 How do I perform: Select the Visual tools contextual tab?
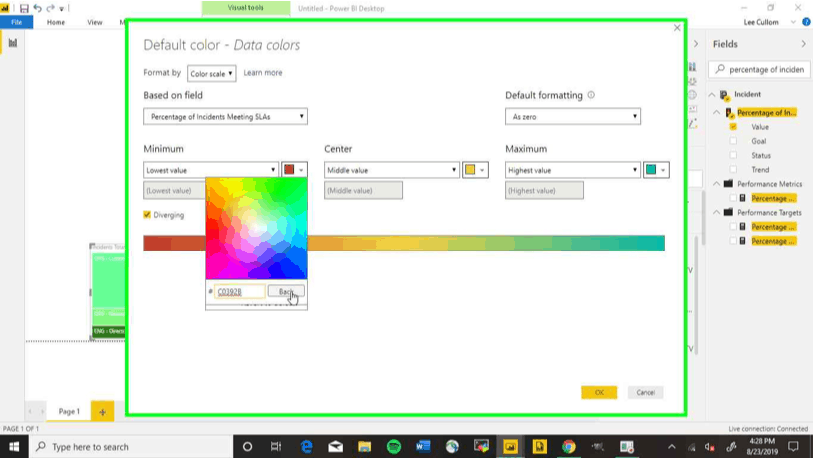point(246,8)
